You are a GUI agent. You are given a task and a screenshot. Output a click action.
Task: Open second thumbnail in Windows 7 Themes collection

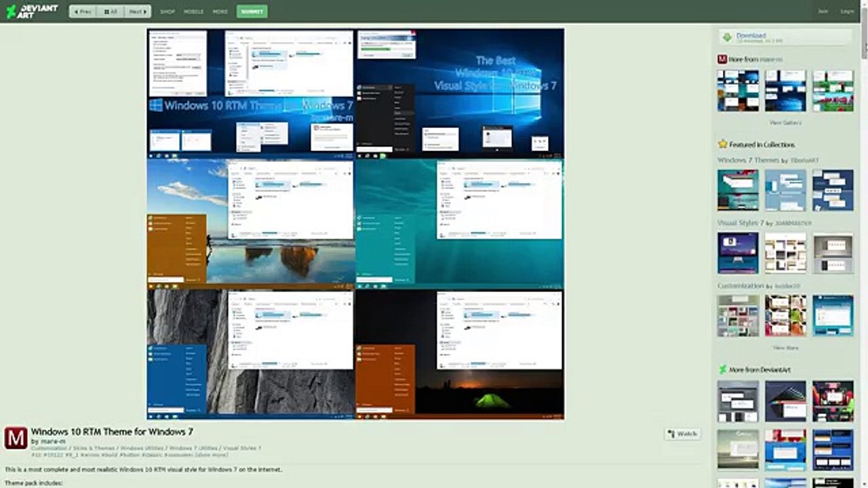click(x=785, y=190)
